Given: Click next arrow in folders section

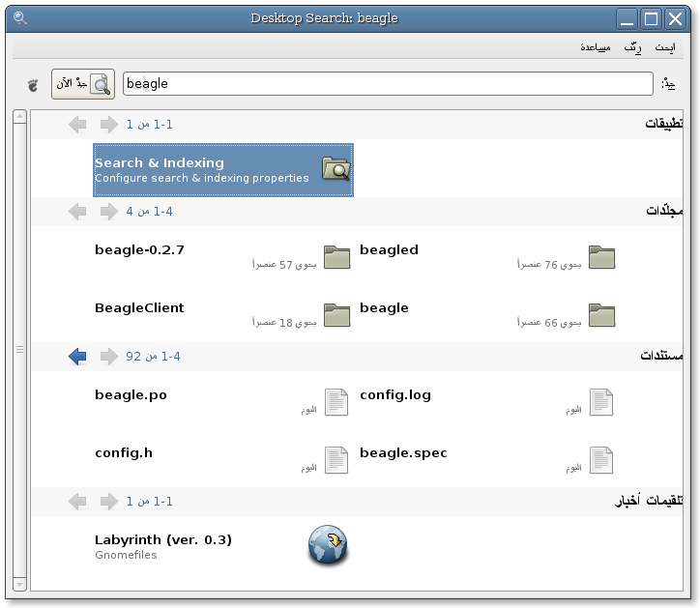Looking at the screenshot, I should (x=78, y=212).
